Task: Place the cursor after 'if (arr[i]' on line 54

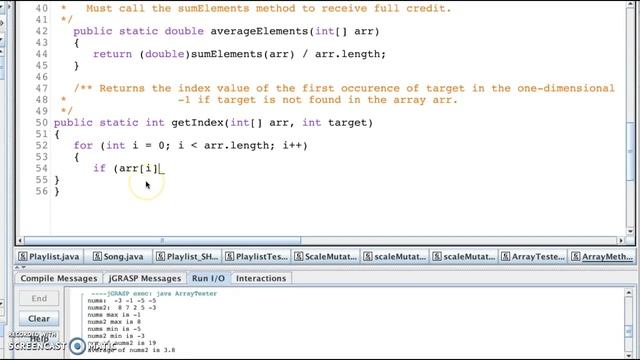Action: click(159, 168)
